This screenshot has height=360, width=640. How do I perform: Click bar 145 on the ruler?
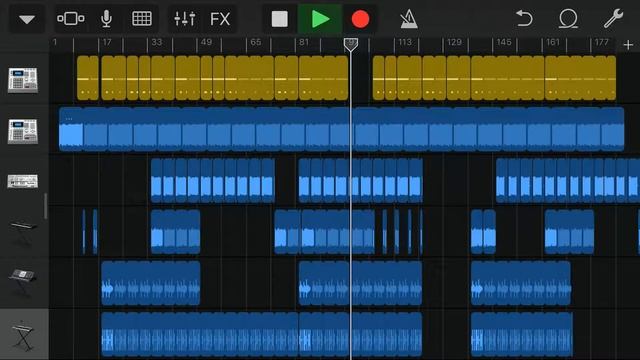pyautogui.click(x=504, y=42)
